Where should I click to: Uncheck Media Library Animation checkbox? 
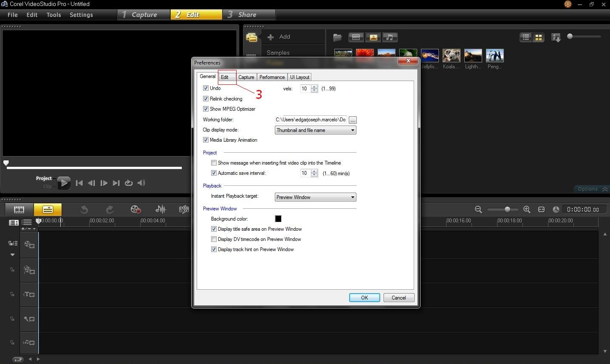coord(206,140)
